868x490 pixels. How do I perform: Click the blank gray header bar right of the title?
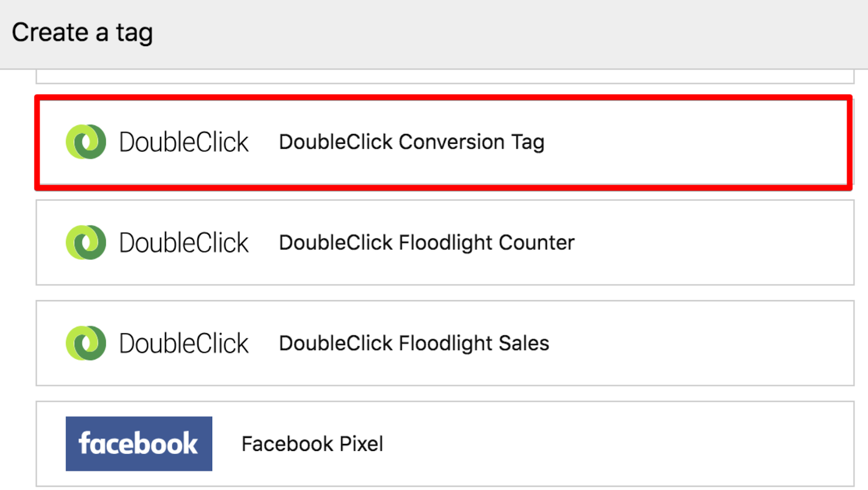tap(510, 34)
